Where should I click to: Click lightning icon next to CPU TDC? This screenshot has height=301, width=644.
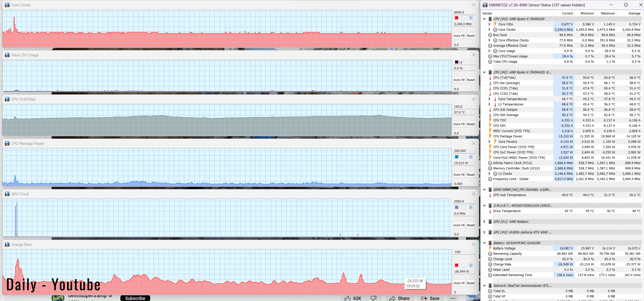click(x=490, y=120)
